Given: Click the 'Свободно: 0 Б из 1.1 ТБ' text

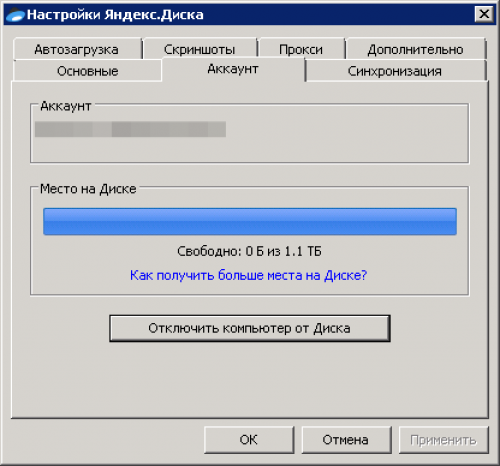Looking at the screenshot, I should [x=249, y=251].
